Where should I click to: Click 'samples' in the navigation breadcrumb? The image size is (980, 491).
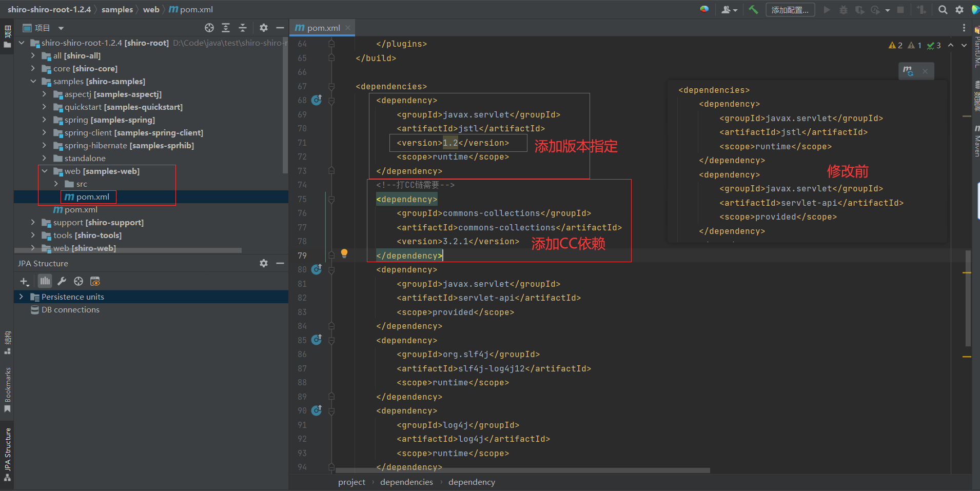117,9
